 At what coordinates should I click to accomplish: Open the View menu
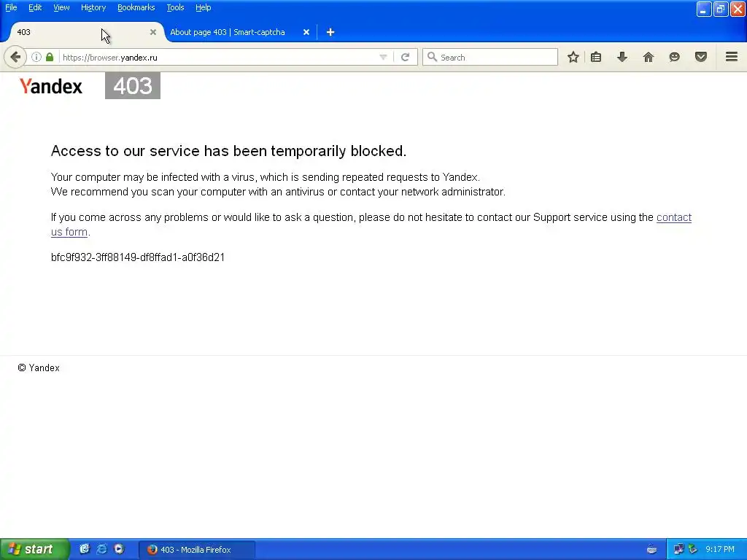61,7
